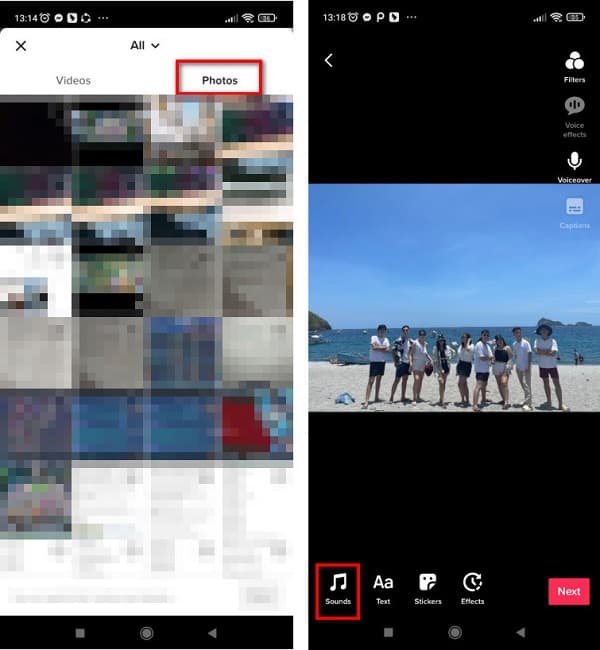Open Voice effects
The image size is (600, 650).
pyautogui.click(x=574, y=117)
